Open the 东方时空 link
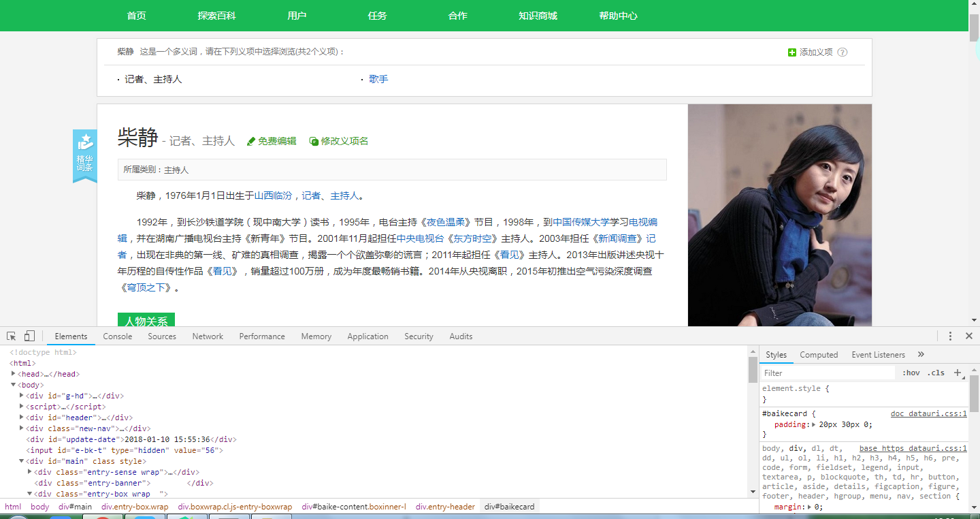Image resolution: width=980 pixels, height=519 pixels. pyautogui.click(x=472, y=238)
